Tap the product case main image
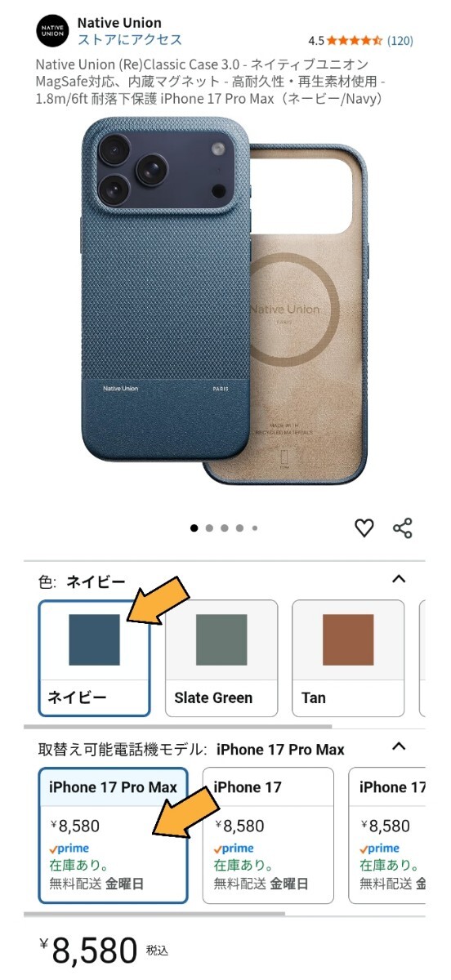The height and width of the screenshot is (980, 451). pyautogui.click(x=225, y=300)
